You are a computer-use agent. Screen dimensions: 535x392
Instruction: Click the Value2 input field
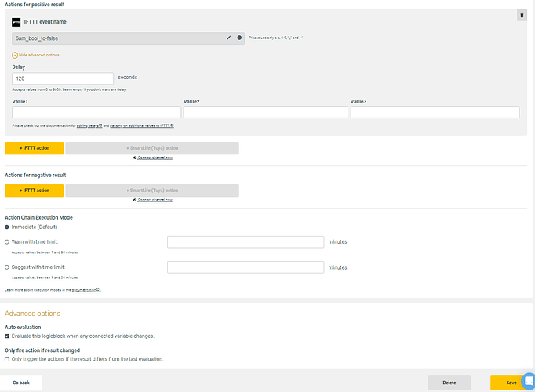266,112
